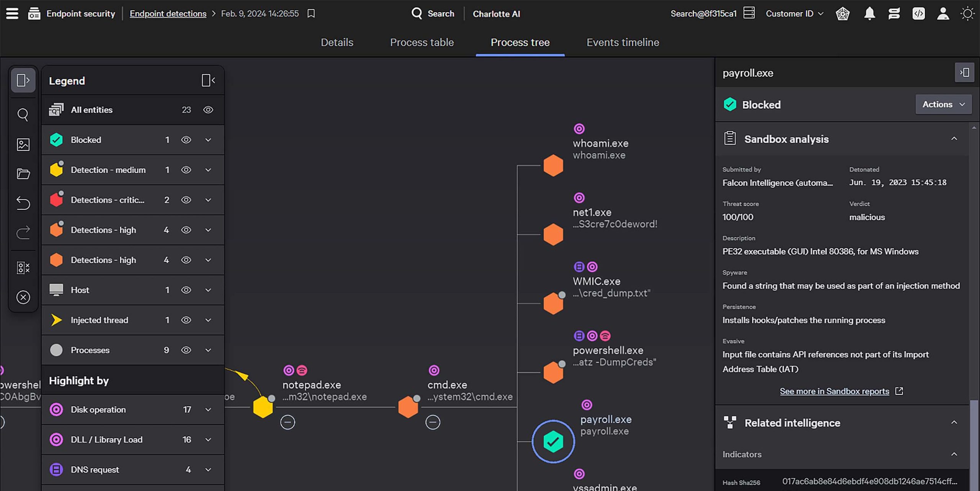Toggle the legend sidebar panel icon

pos(23,80)
